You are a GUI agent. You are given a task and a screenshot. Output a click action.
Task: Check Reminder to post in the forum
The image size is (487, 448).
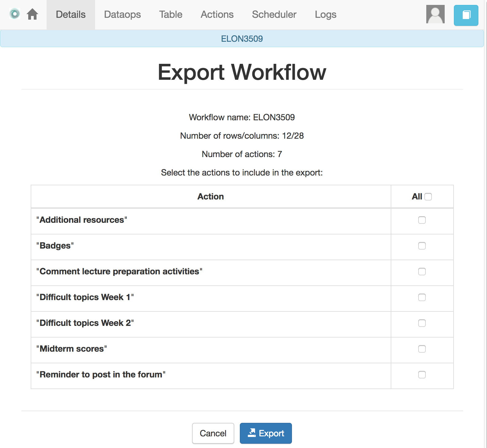[x=422, y=375]
